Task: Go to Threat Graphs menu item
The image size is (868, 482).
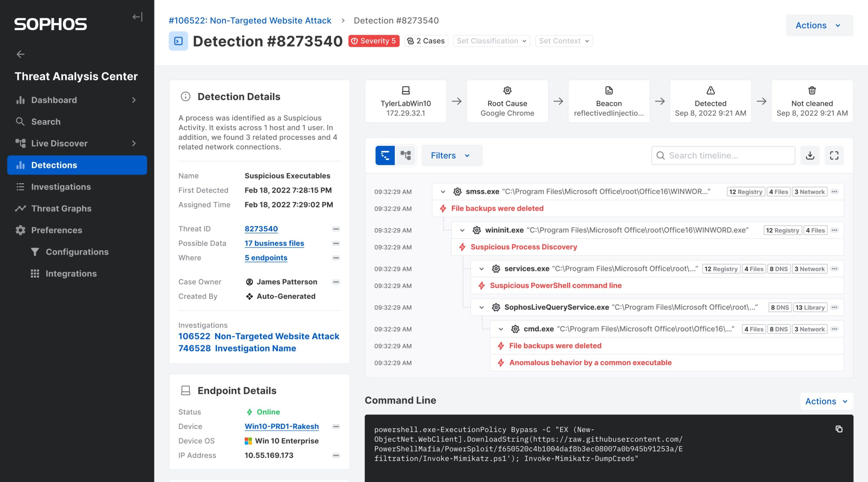Action: click(61, 208)
